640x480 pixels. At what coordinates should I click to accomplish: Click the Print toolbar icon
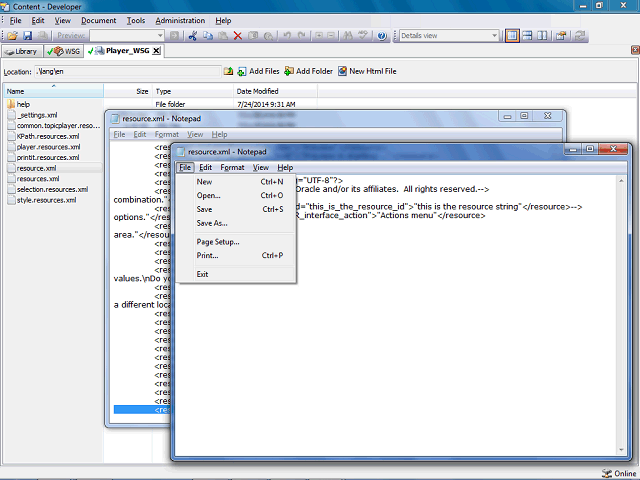click(42, 36)
